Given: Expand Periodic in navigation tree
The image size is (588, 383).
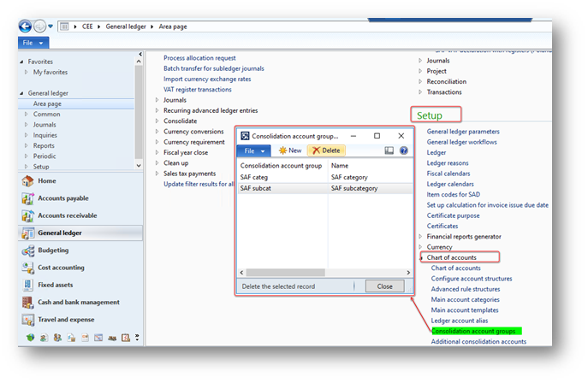Looking at the screenshot, I should [26, 156].
